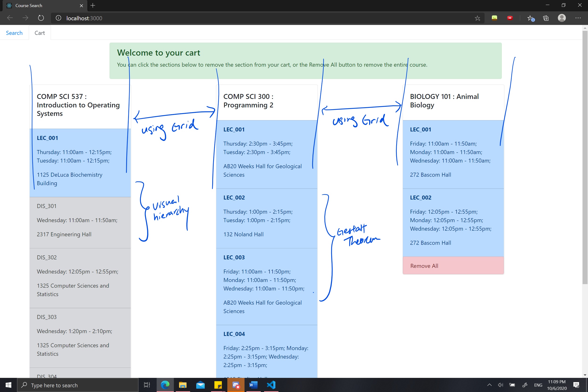Click the Cart tab
This screenshot has width=588, height=392.
(x=39, y=33)
